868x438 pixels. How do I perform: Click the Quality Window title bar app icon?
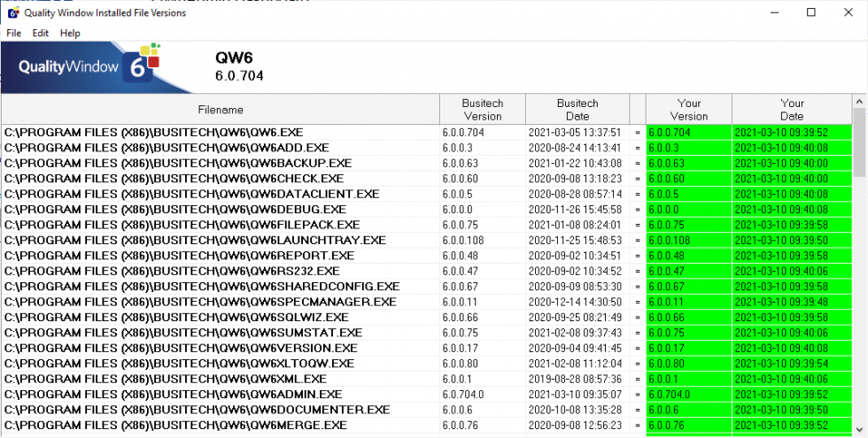(x=12, y=12)
